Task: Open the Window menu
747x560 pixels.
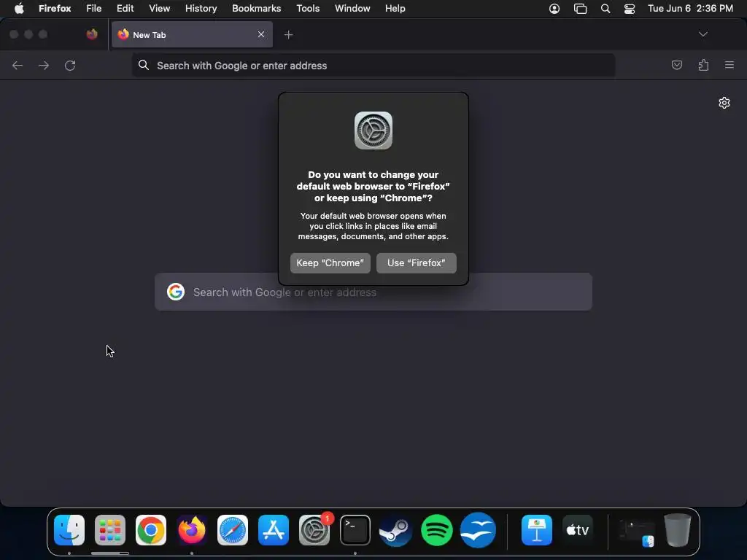Action: coord(352,9)
